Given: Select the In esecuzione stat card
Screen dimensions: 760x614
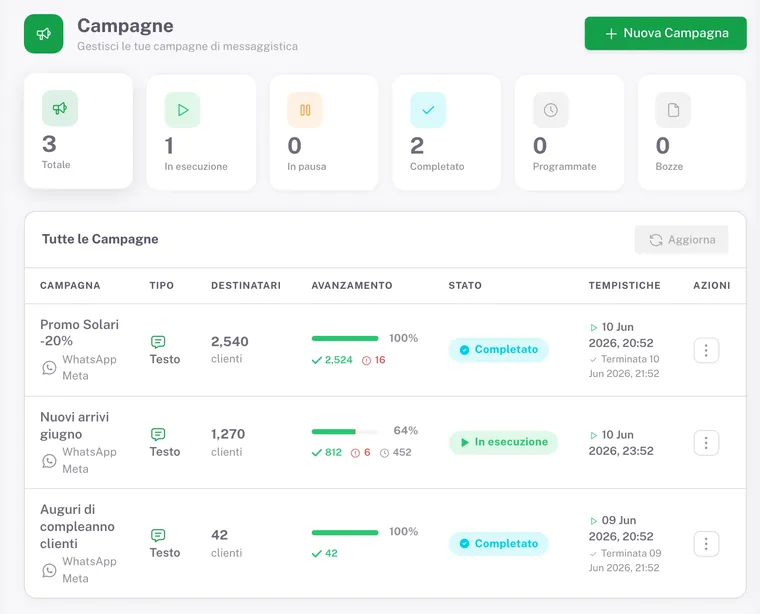Looking at the screenshot, I should pyautogui.click(x=201, y=132).
